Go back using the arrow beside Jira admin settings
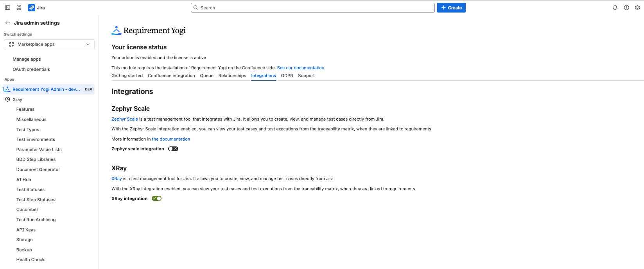 click(7, 23)
